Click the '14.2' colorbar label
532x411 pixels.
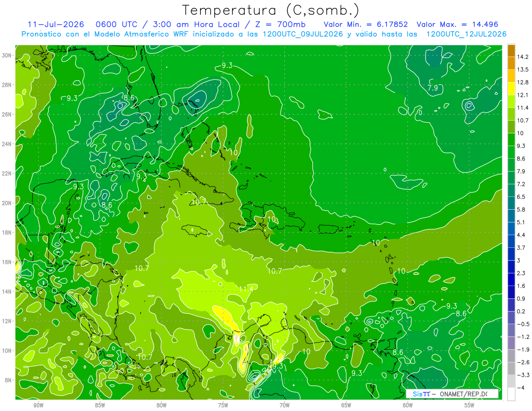523,57
